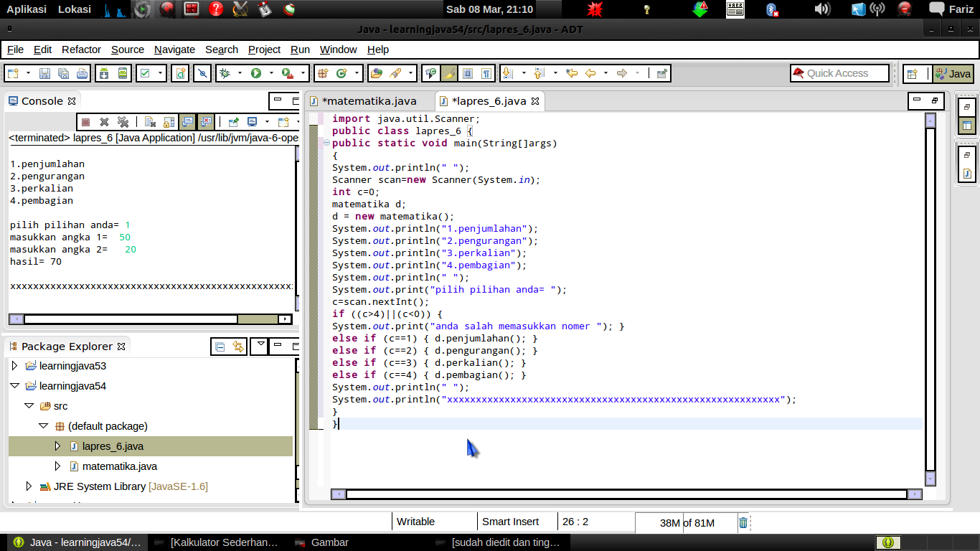Screen dimensions: 980x551
Task: Click the Run (green play) toolbar icon
Action: [x=255, y=73]
